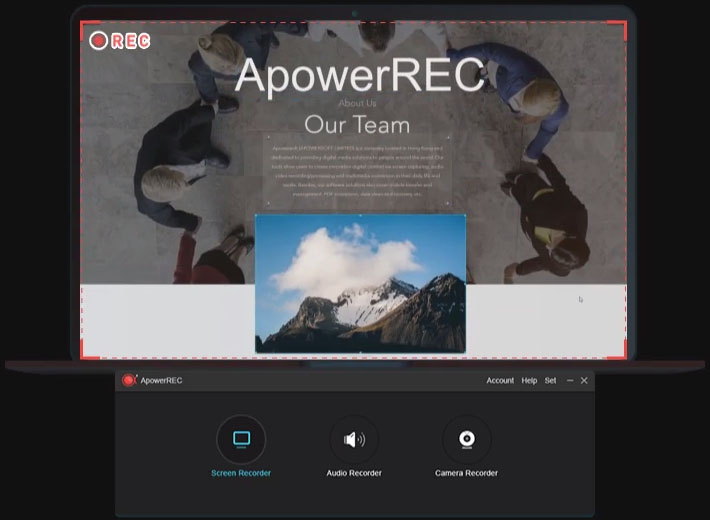The width and height of the screenshot is (710, 520).
Task: Click the mountain photo in the recording
Action: 360,284
